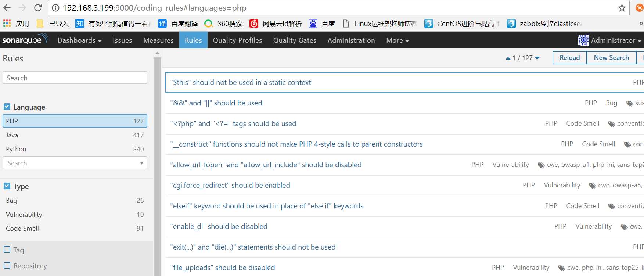Open the "enable_dl" should be disabled rule
This screenshot has width=644, height=276.
[219, 226]
